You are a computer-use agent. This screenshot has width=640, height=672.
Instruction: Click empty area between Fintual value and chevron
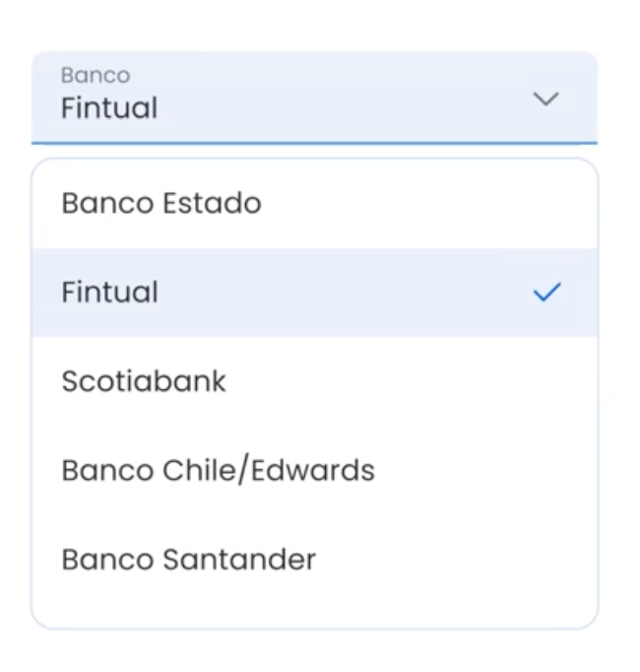point(343,107)
